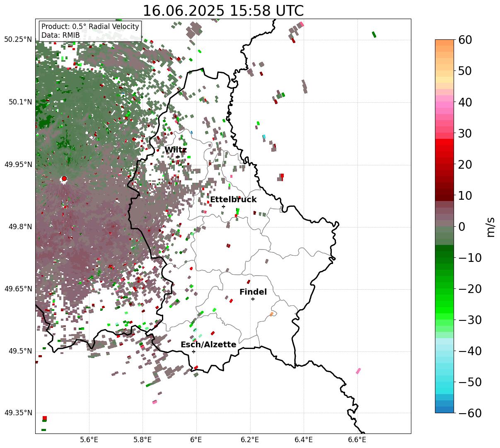Click the 50.1°N latitude tick label
The width and height of the screenshot is (500, 448).
tap(20, 102)
